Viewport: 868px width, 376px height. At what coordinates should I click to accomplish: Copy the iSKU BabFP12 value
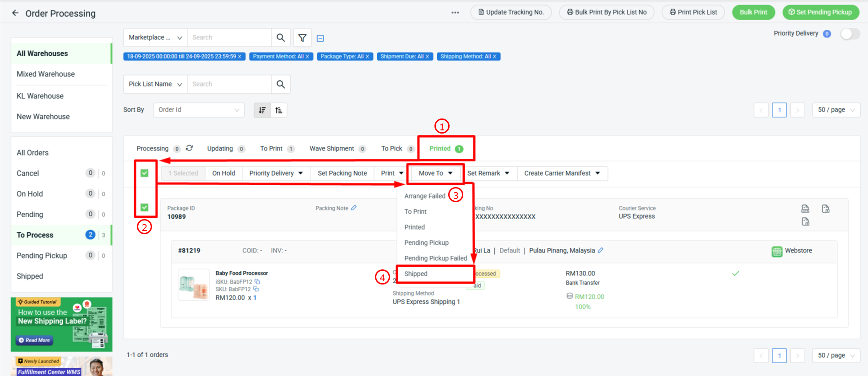(257, 282)
